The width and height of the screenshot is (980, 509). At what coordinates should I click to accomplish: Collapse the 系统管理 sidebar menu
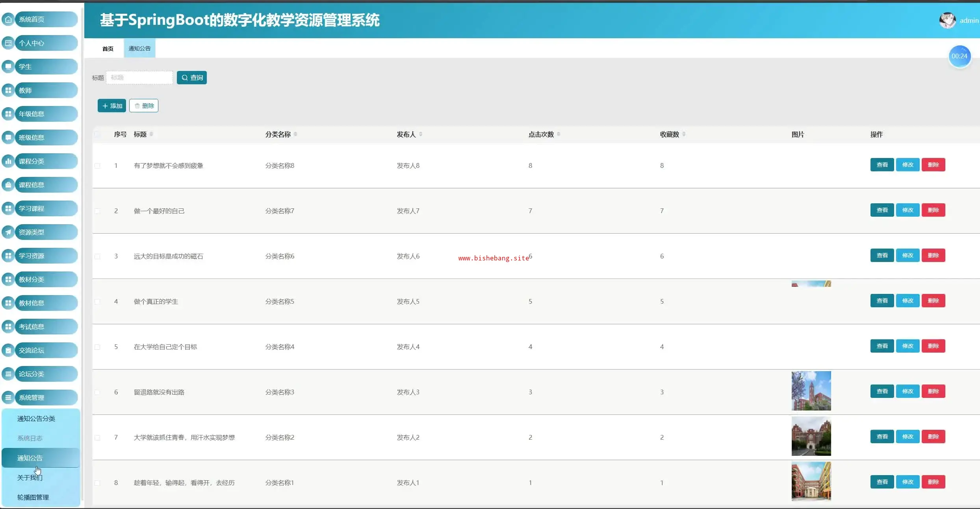pyautogui.click(x=39, y=398)
